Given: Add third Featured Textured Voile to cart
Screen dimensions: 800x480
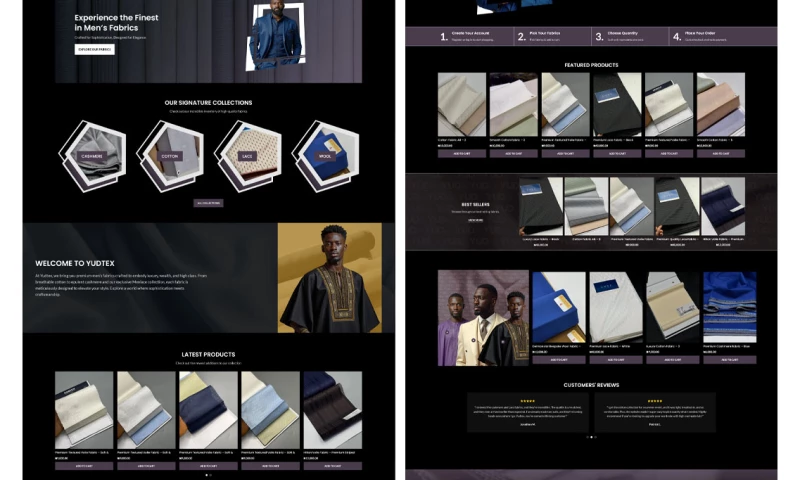Looking at the screenshot, I should click(565, 154).
